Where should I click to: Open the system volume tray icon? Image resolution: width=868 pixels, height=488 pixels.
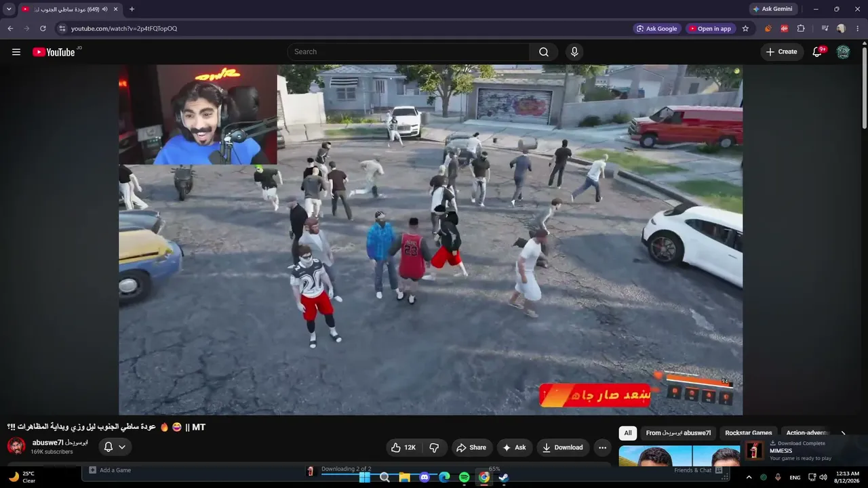(x=823, y=477)
